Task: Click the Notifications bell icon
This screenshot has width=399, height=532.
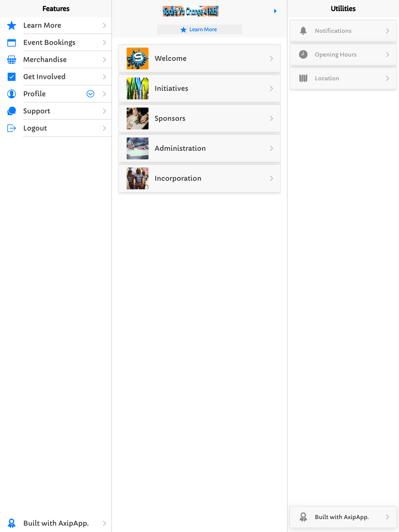Action: (303, 31)
